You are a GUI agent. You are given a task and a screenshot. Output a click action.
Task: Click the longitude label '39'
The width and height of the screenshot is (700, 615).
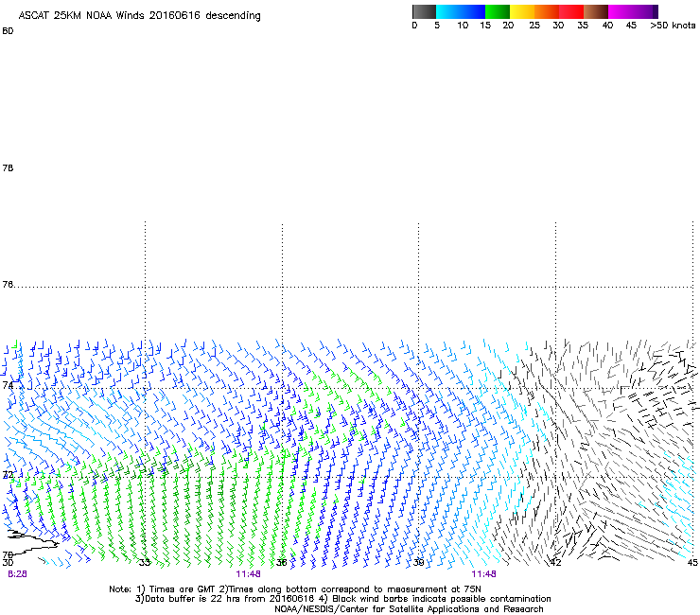pyautogui.click(x=418, y=563)
